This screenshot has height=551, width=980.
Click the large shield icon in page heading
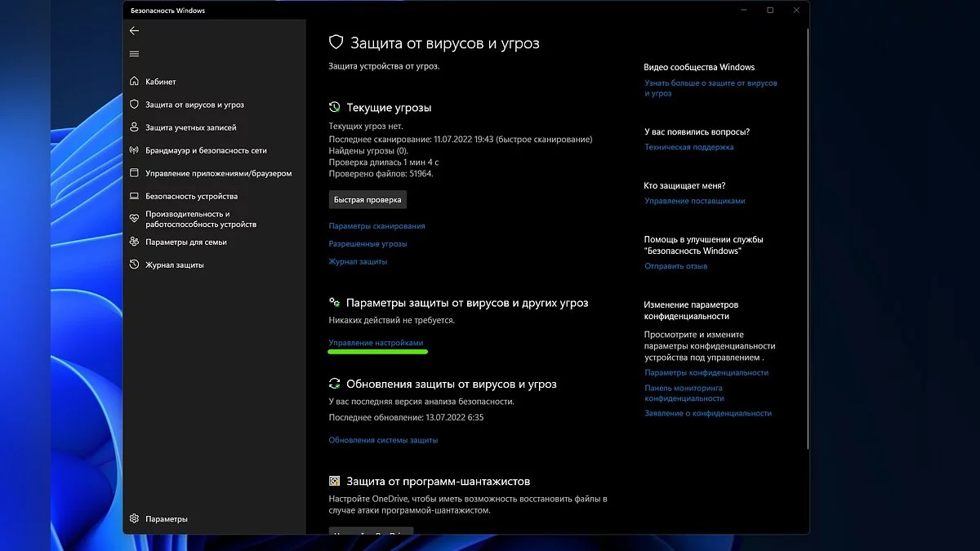pos(336,43)
